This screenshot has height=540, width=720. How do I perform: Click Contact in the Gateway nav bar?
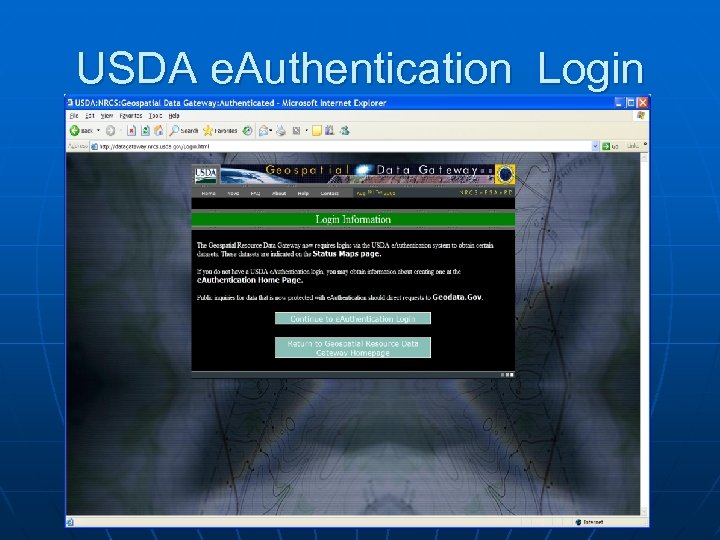coord(329,193)
